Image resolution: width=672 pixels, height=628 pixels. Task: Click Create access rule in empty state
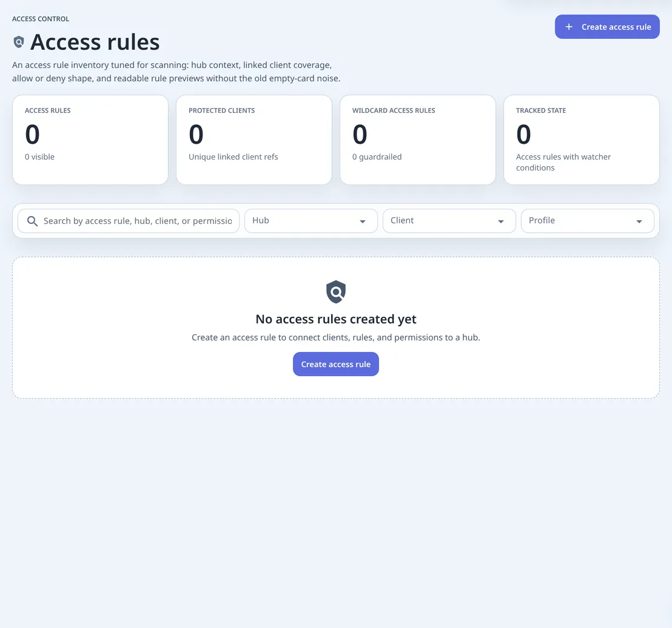pos(336,364)
